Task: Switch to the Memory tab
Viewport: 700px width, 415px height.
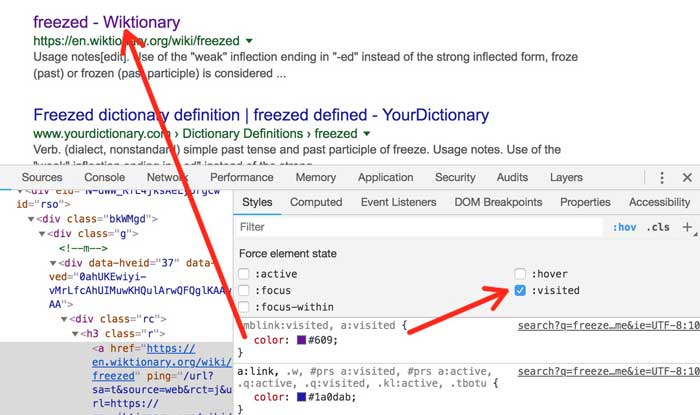Action: click(x=316, y=177)
